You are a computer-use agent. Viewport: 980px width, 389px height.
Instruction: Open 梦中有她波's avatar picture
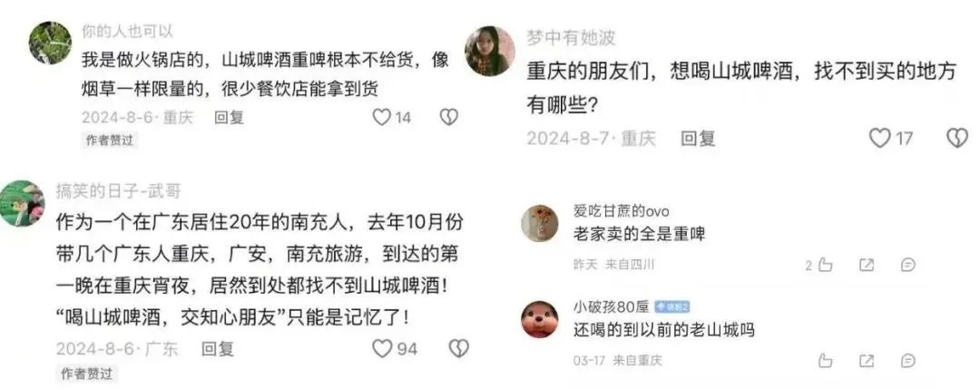(489, 51)
